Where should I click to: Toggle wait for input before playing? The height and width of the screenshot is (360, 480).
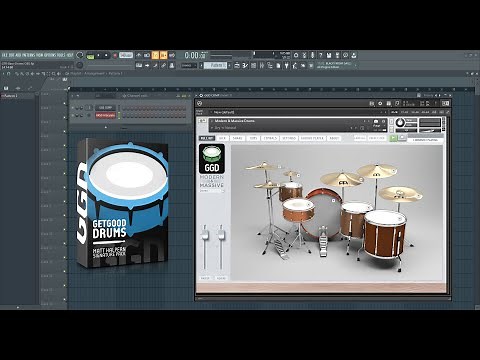pos(147,55)
